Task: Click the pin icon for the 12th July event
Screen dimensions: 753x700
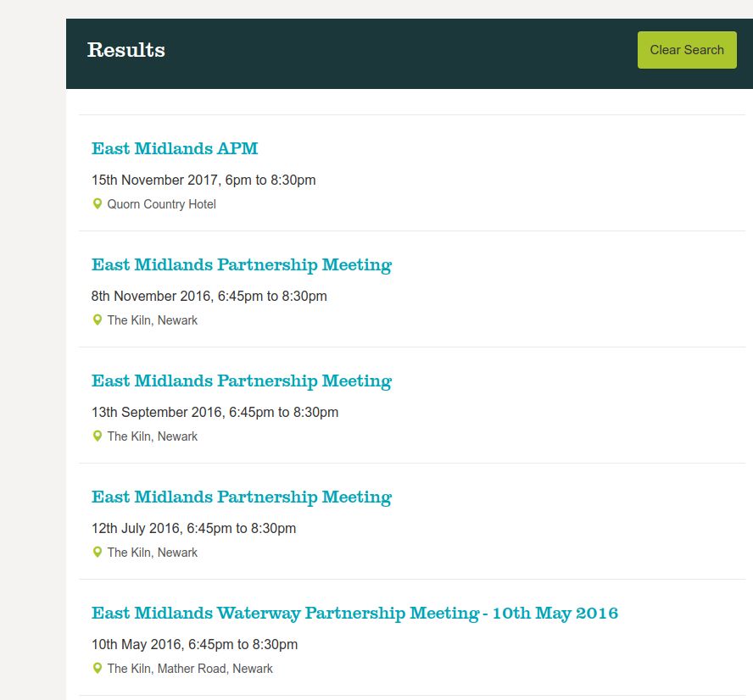Action: click(98, 553)
